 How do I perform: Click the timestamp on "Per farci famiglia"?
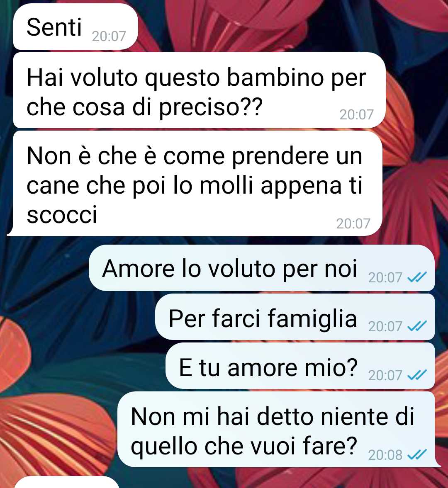[385, 326]
